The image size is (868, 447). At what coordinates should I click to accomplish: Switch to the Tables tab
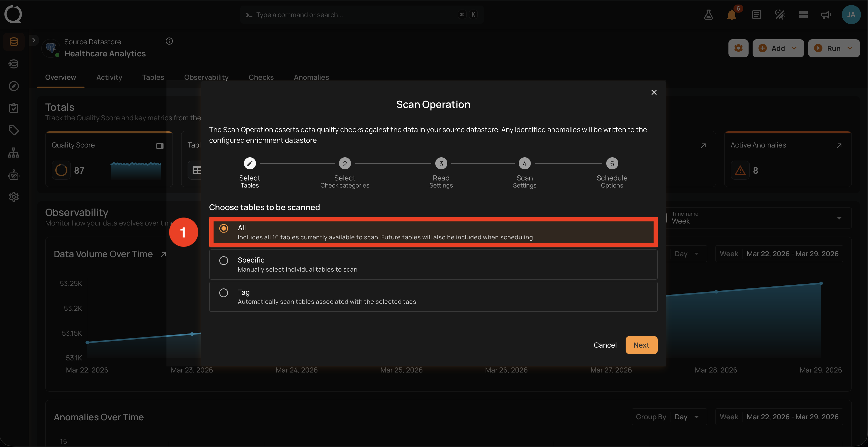pos(153,77)
